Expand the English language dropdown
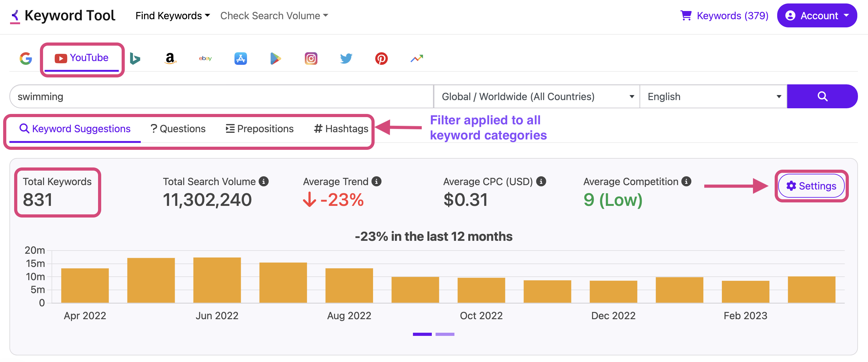 (x=713, y=97)
